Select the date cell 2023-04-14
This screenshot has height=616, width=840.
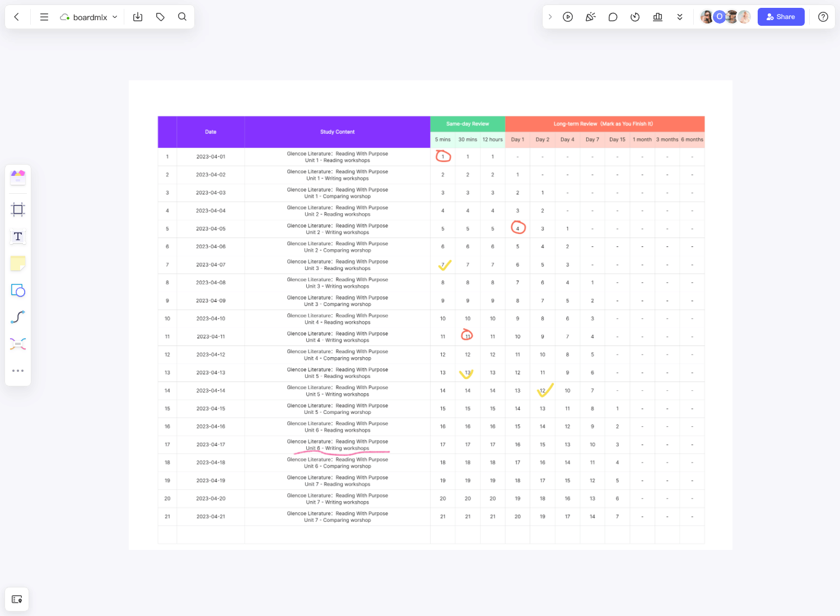pyautogui.click(x=211, y=391)
